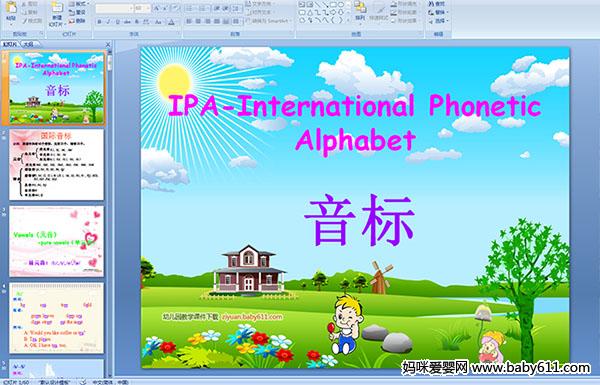Open the Align Text dropdown

(259, 12)
